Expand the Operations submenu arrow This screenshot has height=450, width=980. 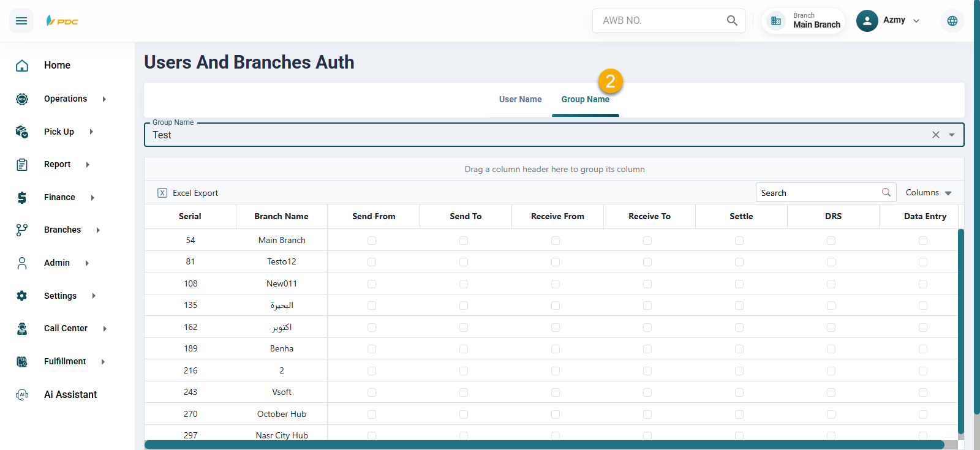(x=104, y=99)
